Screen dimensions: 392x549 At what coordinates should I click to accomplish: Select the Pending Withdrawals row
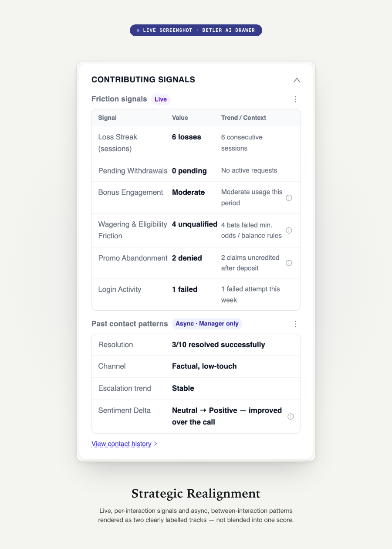click(196, 171)
